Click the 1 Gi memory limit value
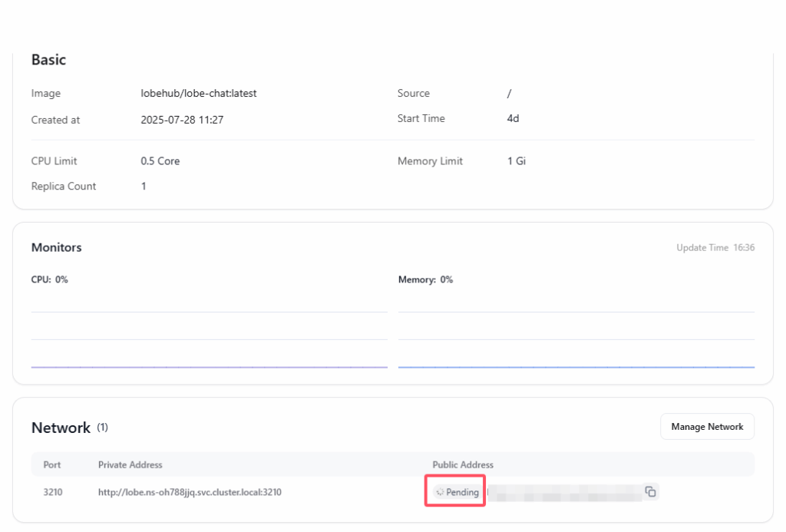Screen dimensions: 786x532 coord(516,161)
